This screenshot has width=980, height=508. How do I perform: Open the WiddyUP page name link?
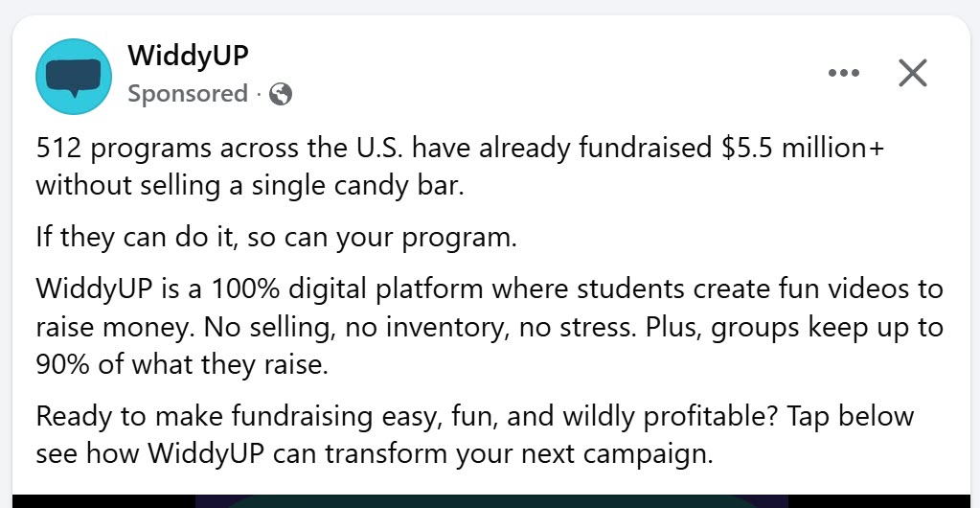[x=188, y=56]
